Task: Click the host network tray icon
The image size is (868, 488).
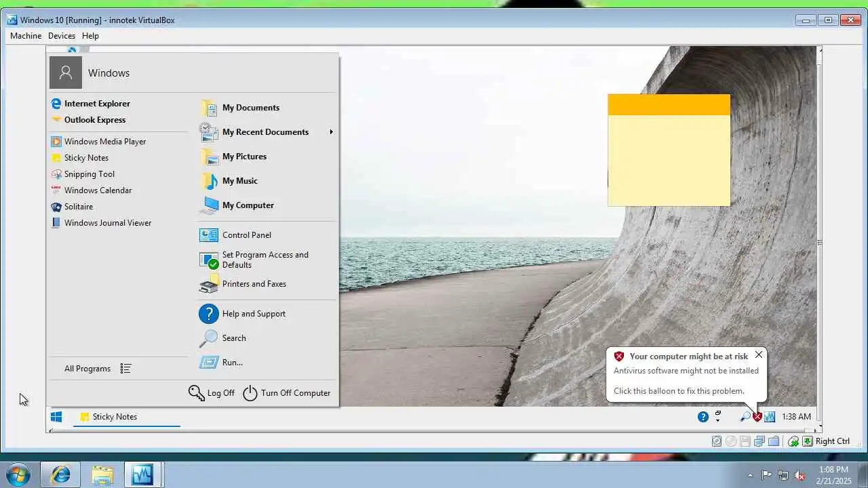Action: 783,475
